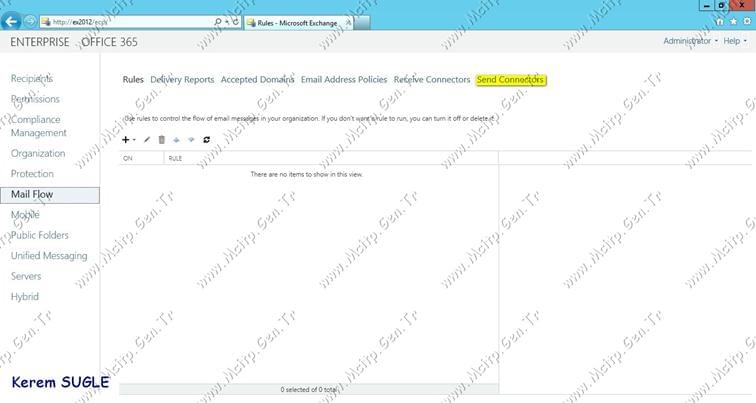Switch to ENTERPRISE in the header

(x=40, y=42)
